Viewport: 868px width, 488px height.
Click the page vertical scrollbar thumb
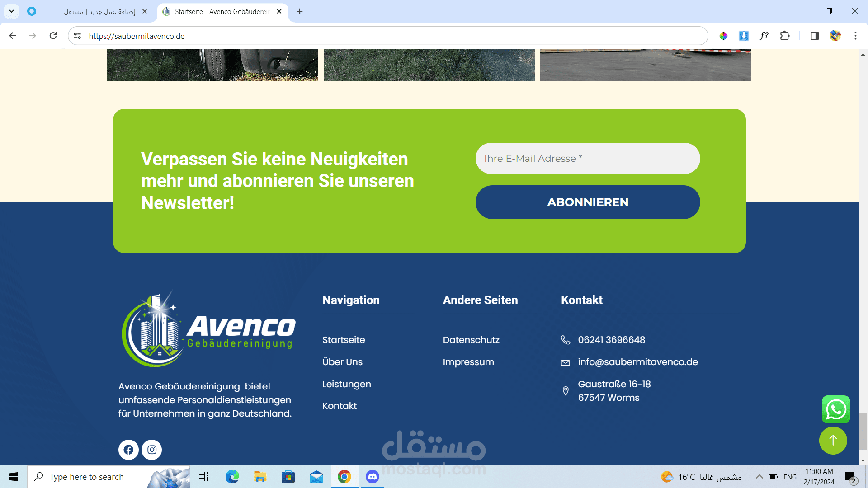[x=863, y=432]
